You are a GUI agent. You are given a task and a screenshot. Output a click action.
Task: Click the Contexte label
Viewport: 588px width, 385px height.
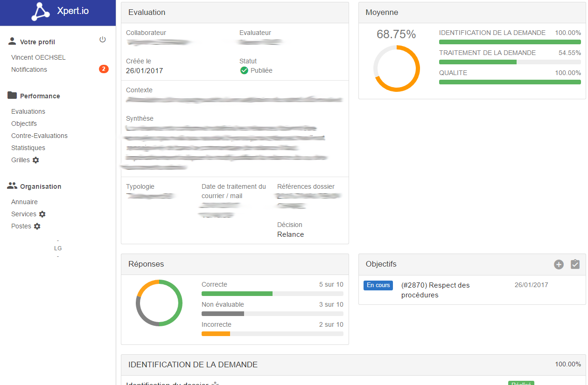click(139, 90)
